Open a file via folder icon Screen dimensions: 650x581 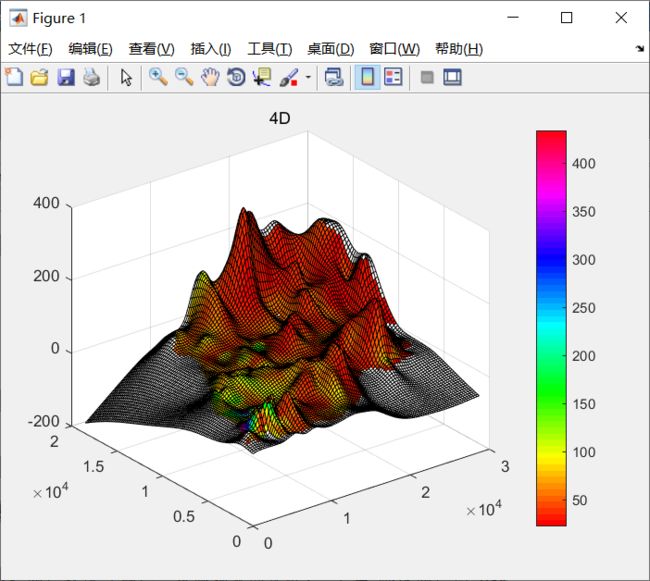click(39, 77)
